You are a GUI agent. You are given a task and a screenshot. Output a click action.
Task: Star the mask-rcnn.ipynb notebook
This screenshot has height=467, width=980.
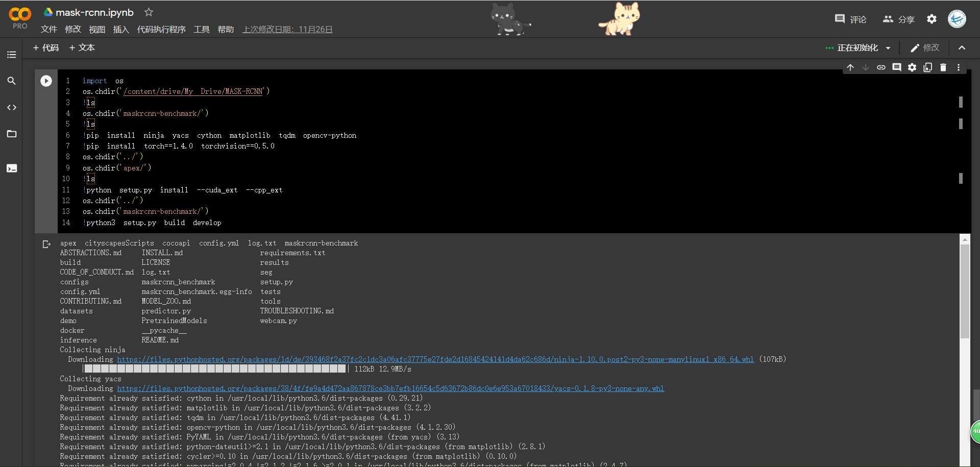point(148,12)
